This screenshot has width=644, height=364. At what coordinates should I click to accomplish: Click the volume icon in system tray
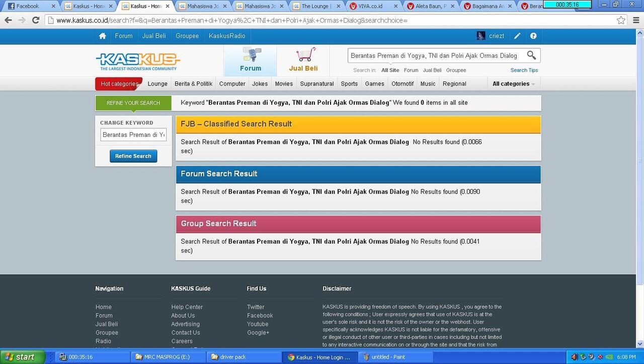574,357
